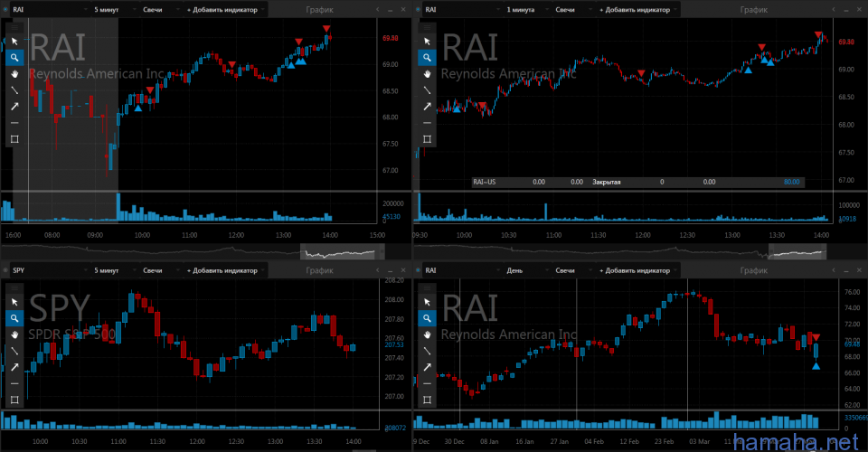
Task: Click 'График' title of the RAI 1-minute panel
Action: coord(753,9)
